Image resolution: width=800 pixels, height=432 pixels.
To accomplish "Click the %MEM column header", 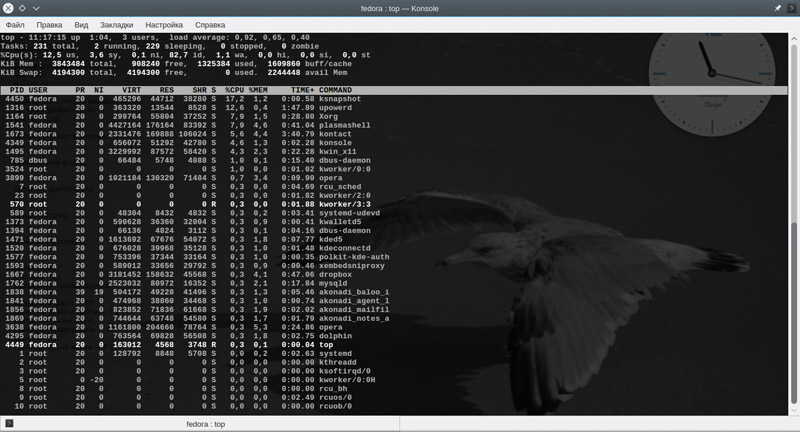I will coord(258,90).
